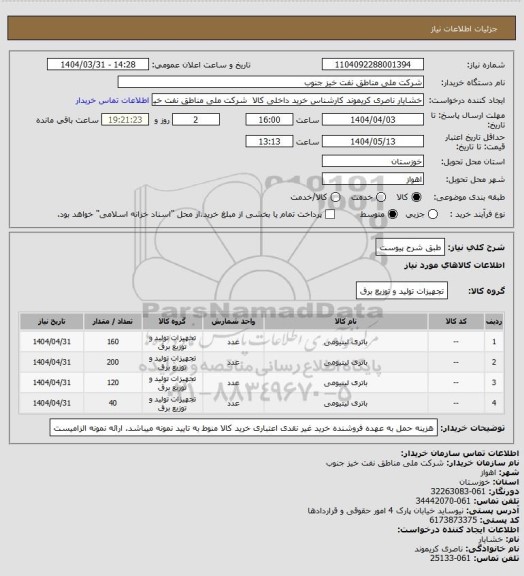The height and width of the screenshot is (576, 524).
Task: Select the کالا radio button
Action: point(416,197)
